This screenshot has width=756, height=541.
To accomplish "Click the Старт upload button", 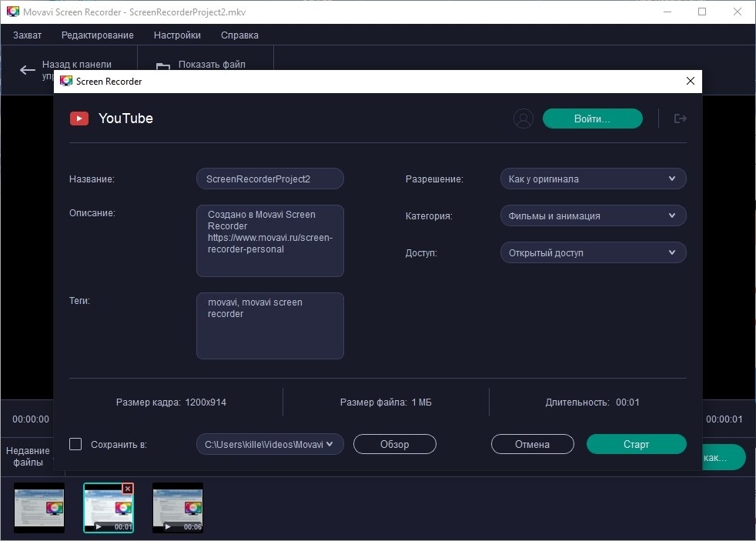I will 636,444.
